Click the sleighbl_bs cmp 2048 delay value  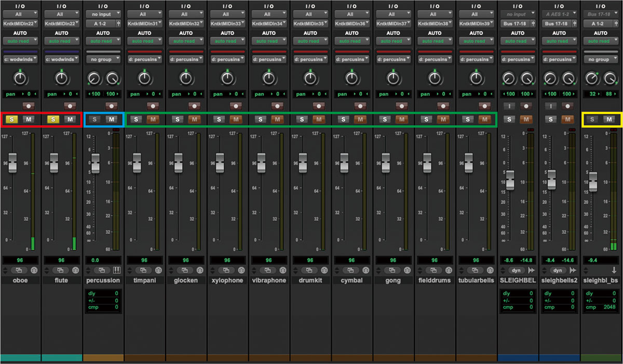(x=608, y=307)
